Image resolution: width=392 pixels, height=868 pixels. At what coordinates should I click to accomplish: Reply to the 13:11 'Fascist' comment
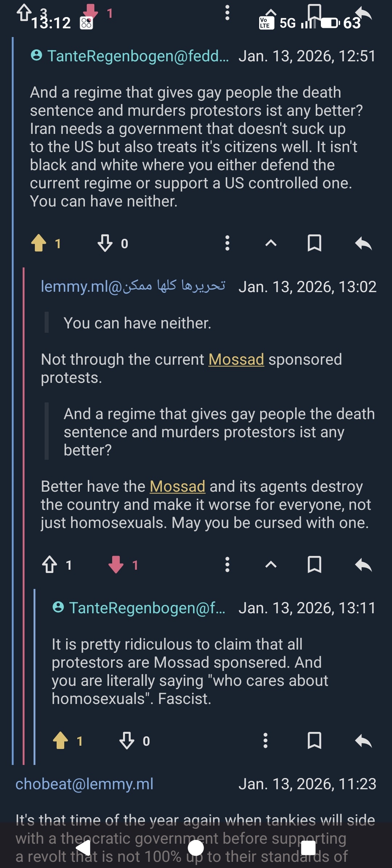click(364, 741)
